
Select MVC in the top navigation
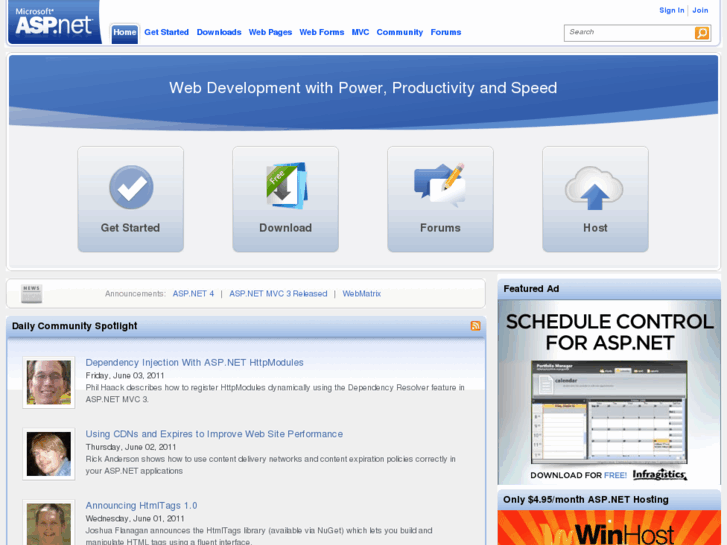[360, 32]
